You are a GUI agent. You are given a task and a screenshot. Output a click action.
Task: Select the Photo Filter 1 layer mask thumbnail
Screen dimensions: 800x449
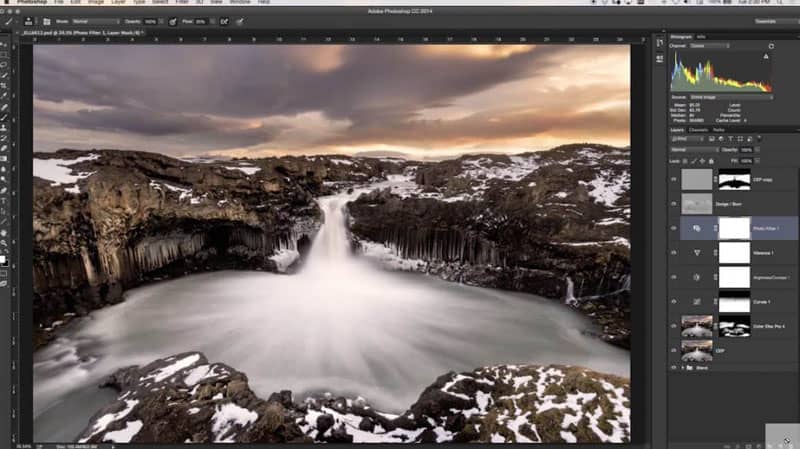click(734, 229)
